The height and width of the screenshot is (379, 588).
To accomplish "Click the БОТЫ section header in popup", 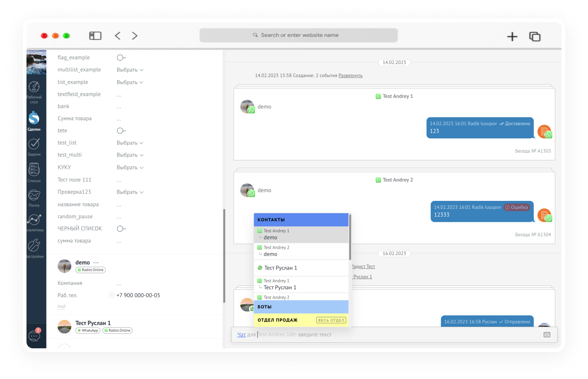I will [x=301, y=307].
